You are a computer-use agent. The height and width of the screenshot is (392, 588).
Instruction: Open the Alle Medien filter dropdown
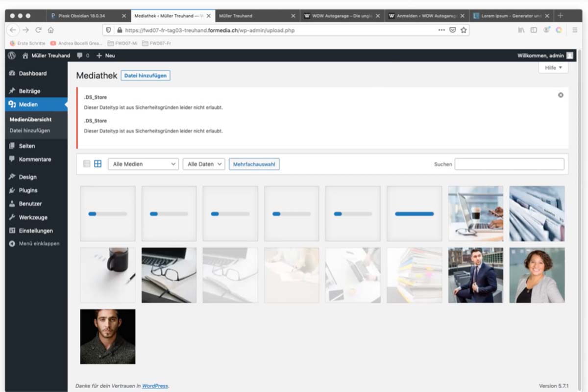(x=143, y=164)
